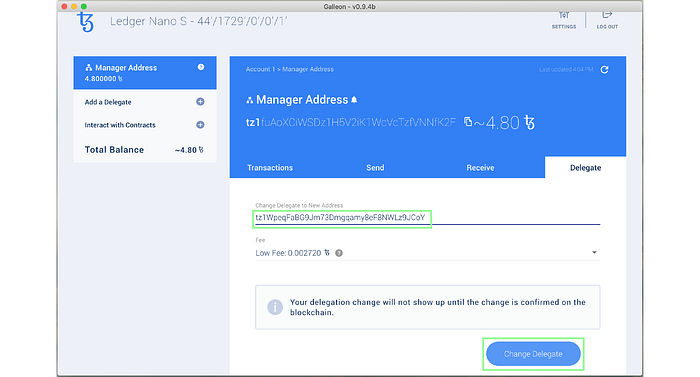This screenshot has width=700, height=377.
Task: Copy the tz1 manager address
Action: pos(468,121)
